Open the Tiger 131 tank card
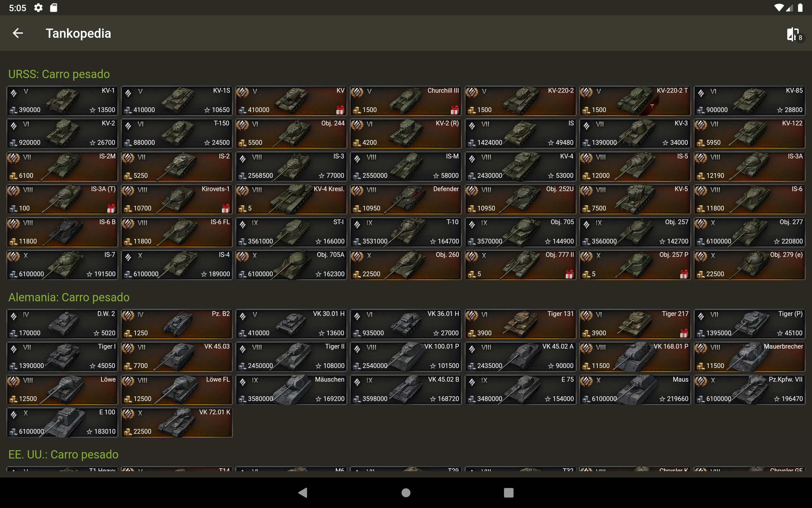The height and width of the screenshot is (508, 812). point(521,324)
